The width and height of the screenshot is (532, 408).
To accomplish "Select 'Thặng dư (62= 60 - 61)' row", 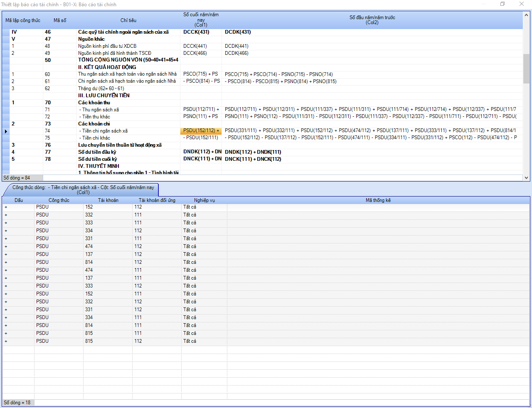I will 101,88.
